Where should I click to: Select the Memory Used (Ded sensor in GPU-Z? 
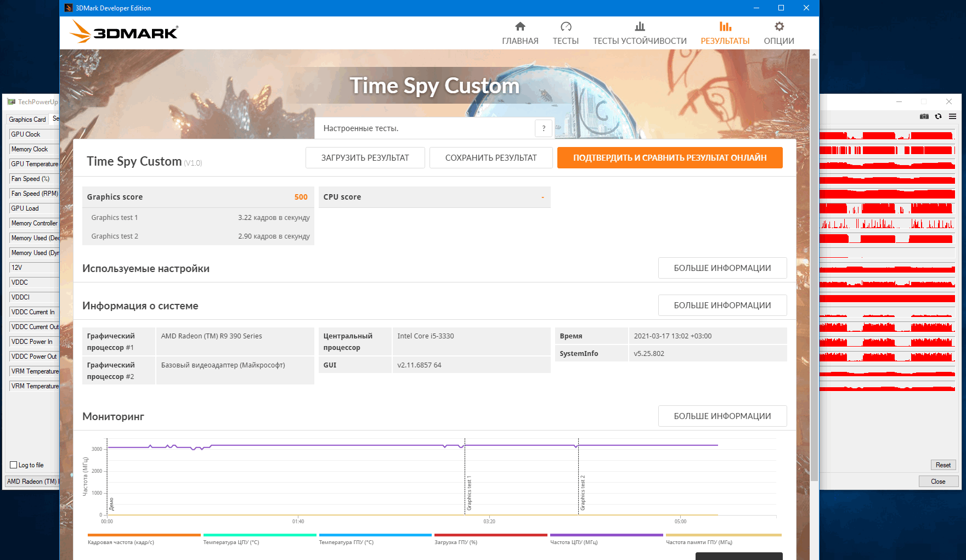34,238
